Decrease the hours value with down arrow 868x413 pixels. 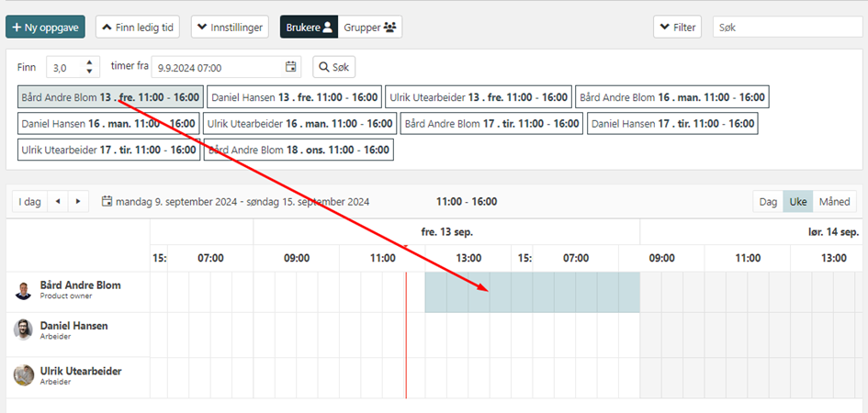pyautogui.click(x=89, y=72)
